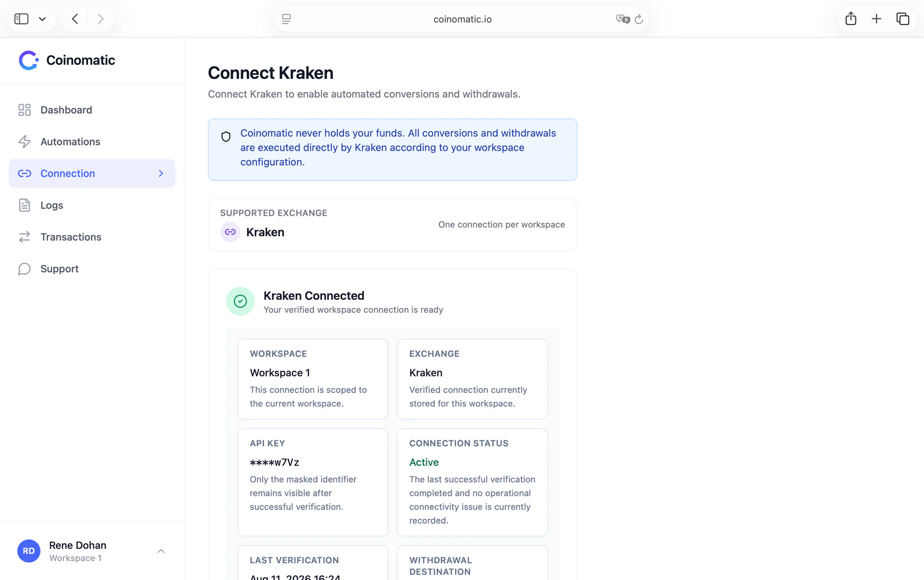
Task: Click the Coinomatic brand name
Action: coord(80,60)
